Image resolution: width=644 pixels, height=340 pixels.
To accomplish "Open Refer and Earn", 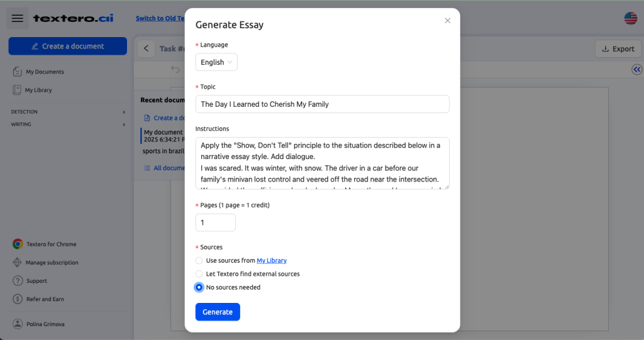I will click(45, 299).
